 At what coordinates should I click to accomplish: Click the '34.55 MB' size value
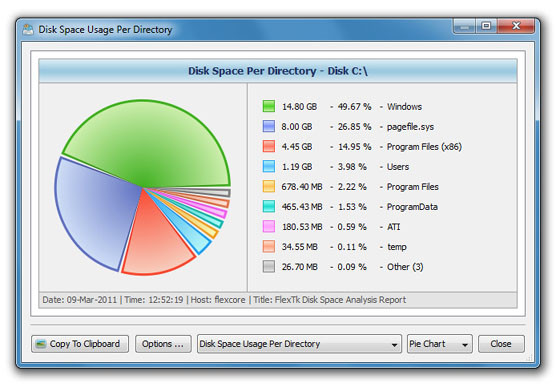click(299, 247)
